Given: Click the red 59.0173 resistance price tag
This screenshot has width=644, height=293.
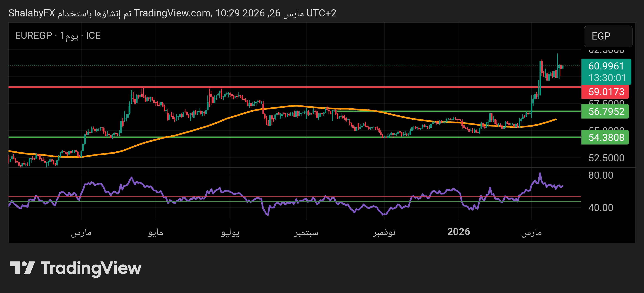Looking at the screenshot, I should point(606,92).
